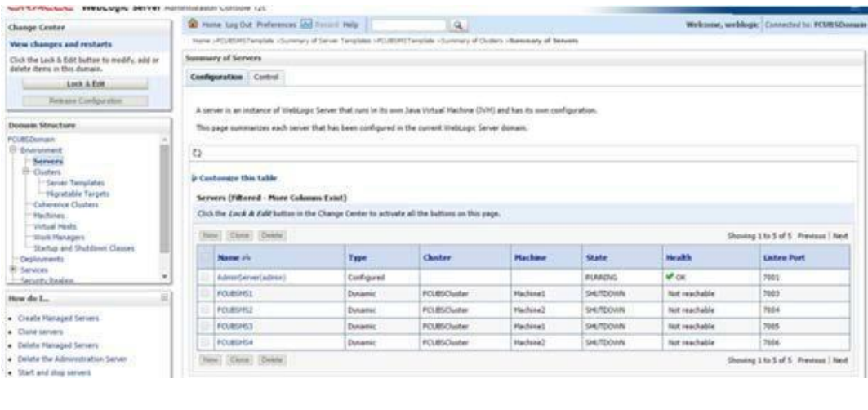Image resolution: width=868 pixels, height=410 pixels.
Task: Click the Home text link in toolbar
Action: point(211,25)
